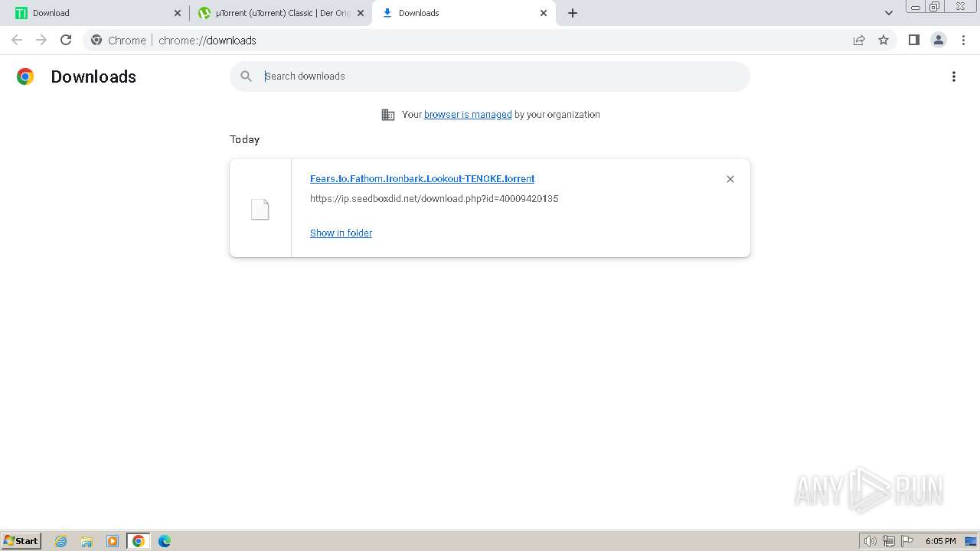
Task: Open the Downloads page more actions menu
Action: 954,77
